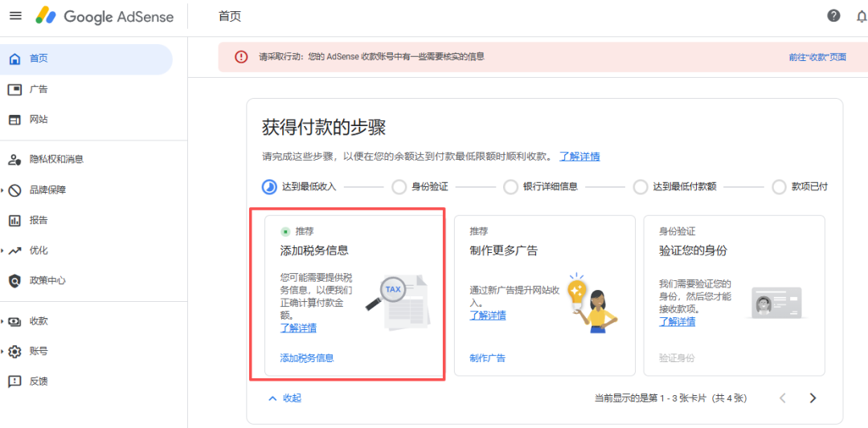Go to previous cards with left chevron
The width and height of the screenshot is (868, 428).
tap(783, 398)
